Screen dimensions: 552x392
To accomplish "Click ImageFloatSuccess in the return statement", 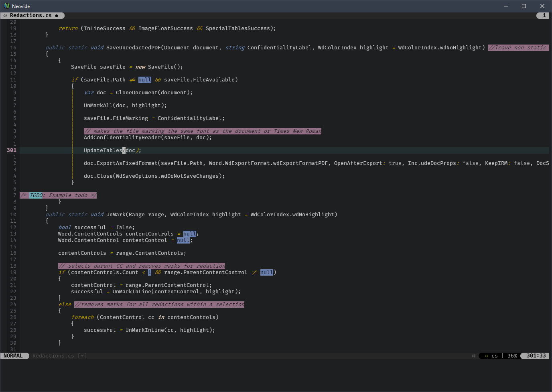I will click(x=166, y=28).
